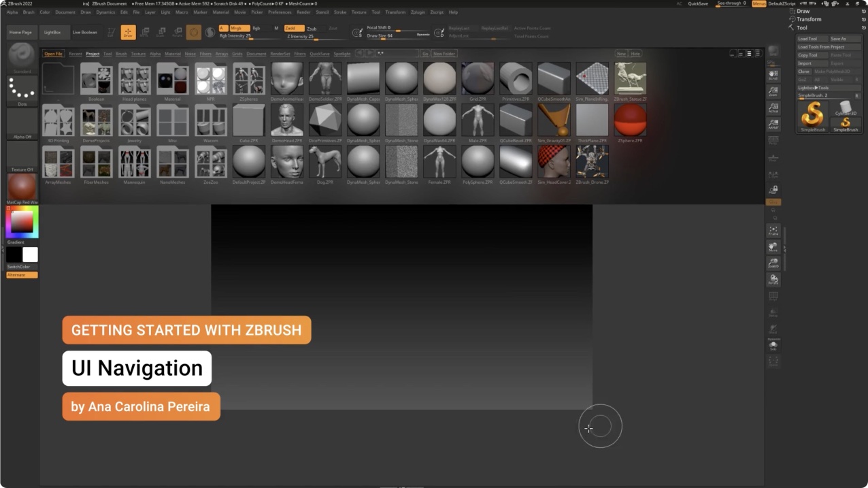
Task: Click the Edit mode icon
Action: [111, 32]
